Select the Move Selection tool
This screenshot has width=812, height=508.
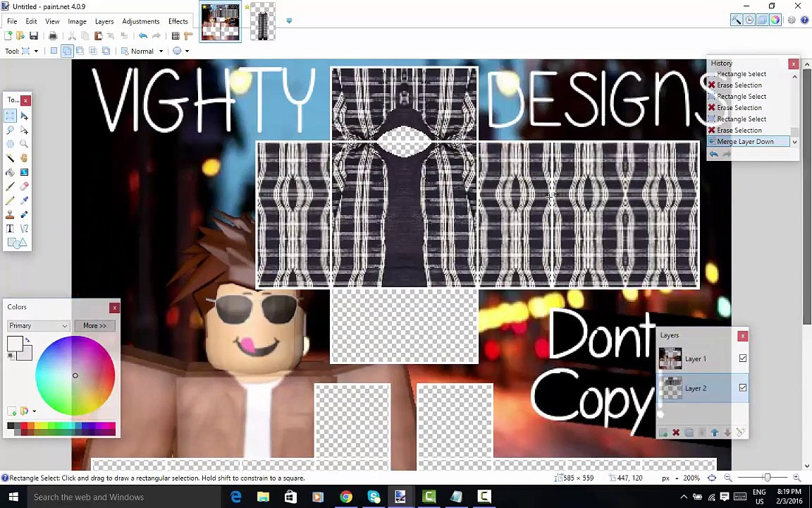click(25, 130)
